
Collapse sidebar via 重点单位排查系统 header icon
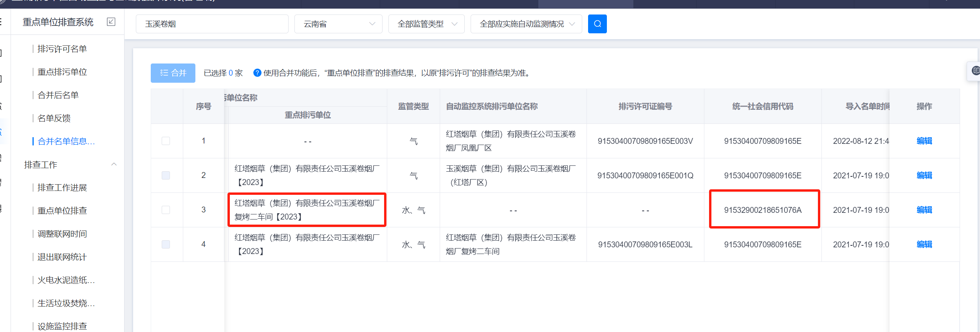tap(111, 22)
